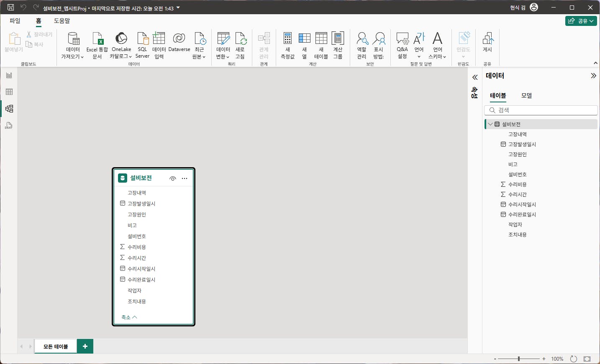Click 수리시작일시 column in 설비보전 card

[141, 269]
